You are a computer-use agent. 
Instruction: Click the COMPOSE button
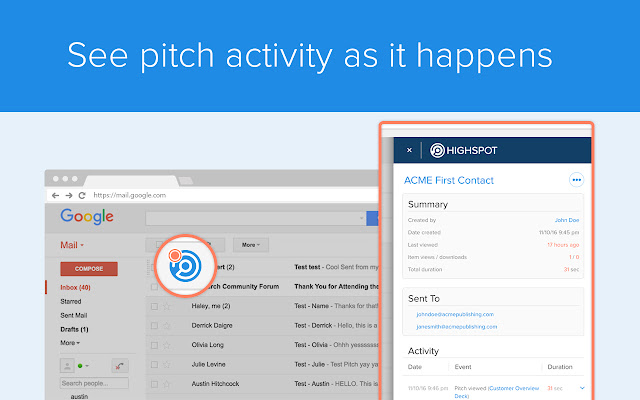pos(89,269)
